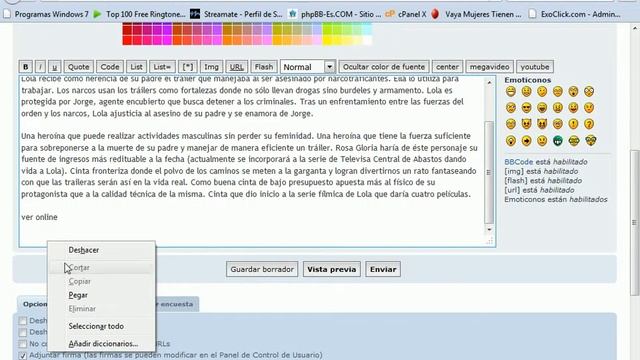Viewport: 640px width, 360px height.
Task: Pick the bright red swatch starting the palette's bottom row
Action: click(x=127, y=40)
